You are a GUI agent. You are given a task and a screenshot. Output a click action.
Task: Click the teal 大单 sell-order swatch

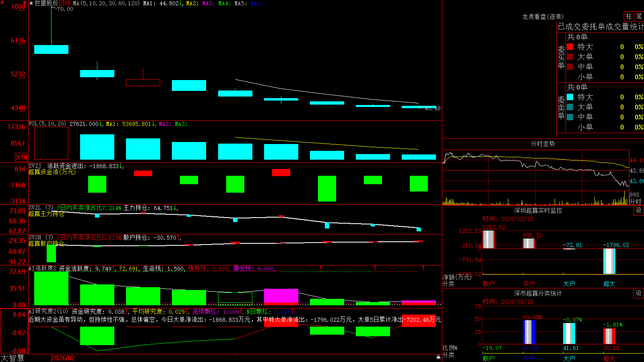[570, 107]
